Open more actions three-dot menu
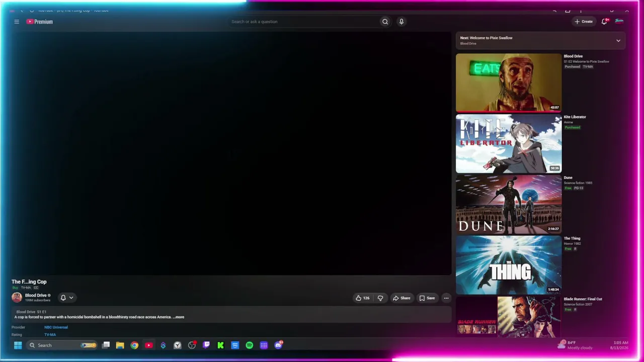 [x=446, y=298]
